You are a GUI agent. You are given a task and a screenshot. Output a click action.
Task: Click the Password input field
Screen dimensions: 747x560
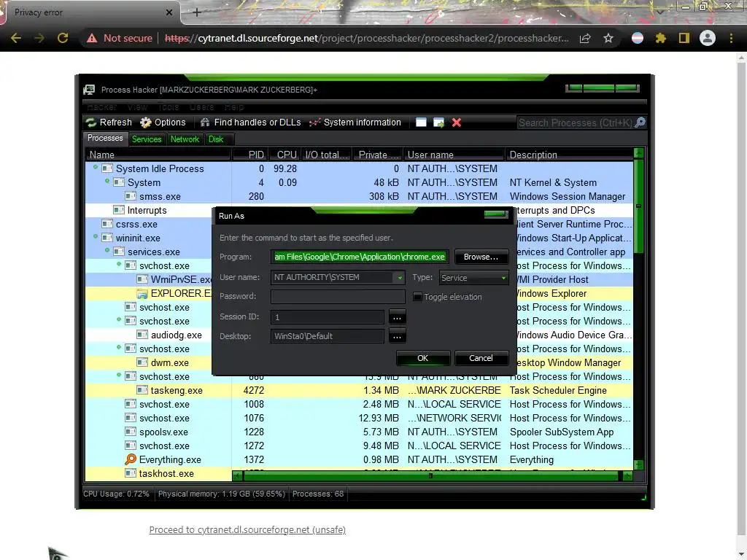pyautogui.click(x=338, y=296)
